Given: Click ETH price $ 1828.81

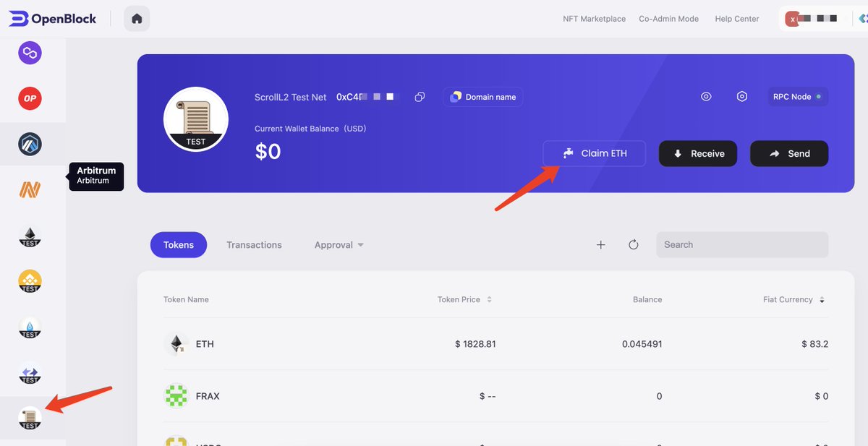Looking at the screenshot, I should (475, 344).
